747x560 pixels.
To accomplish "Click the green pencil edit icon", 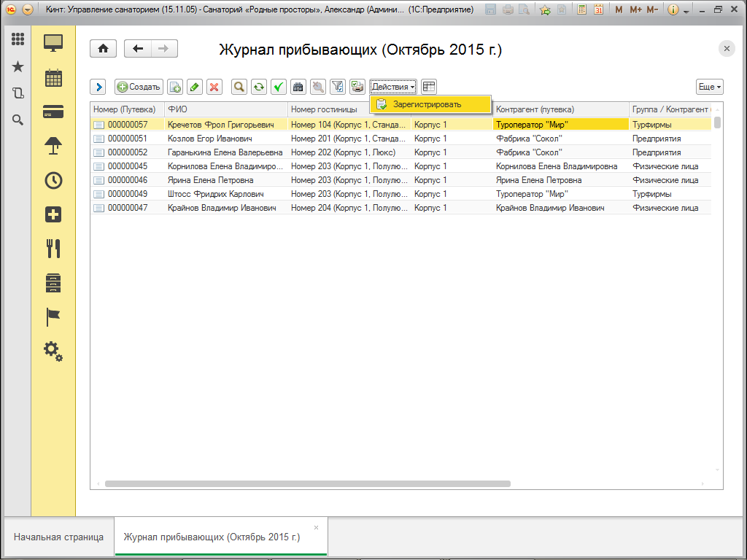I will pos(194,87).
